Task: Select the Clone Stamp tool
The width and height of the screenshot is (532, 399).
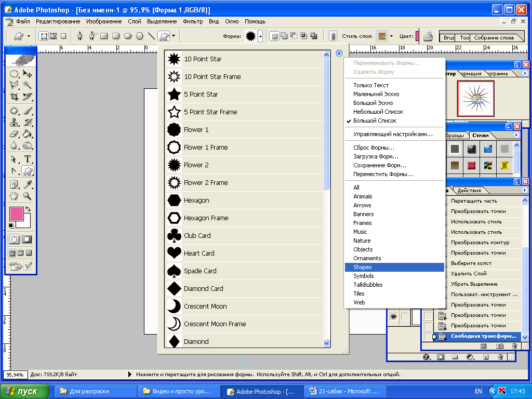Action: 14,122
